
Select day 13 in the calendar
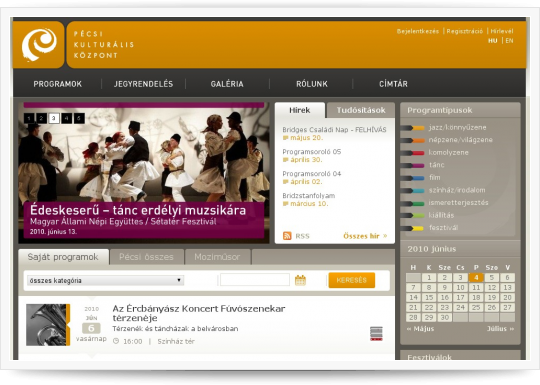pyautogui.click(x=507, y=288)
